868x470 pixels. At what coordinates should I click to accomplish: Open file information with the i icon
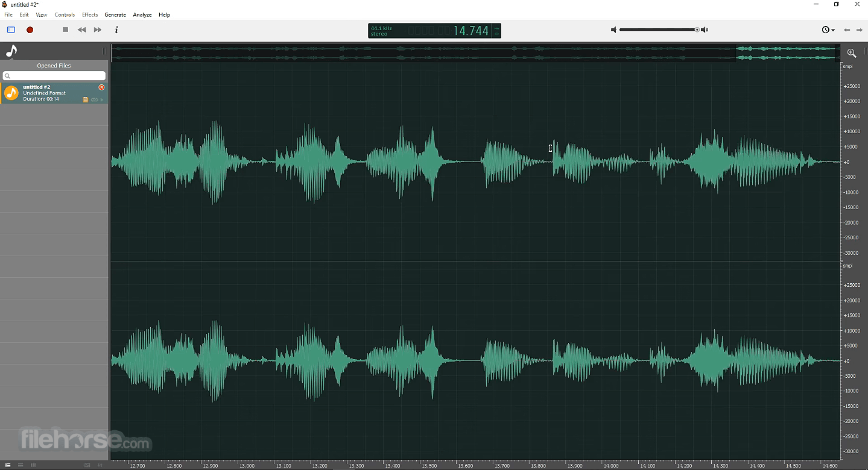116,30
